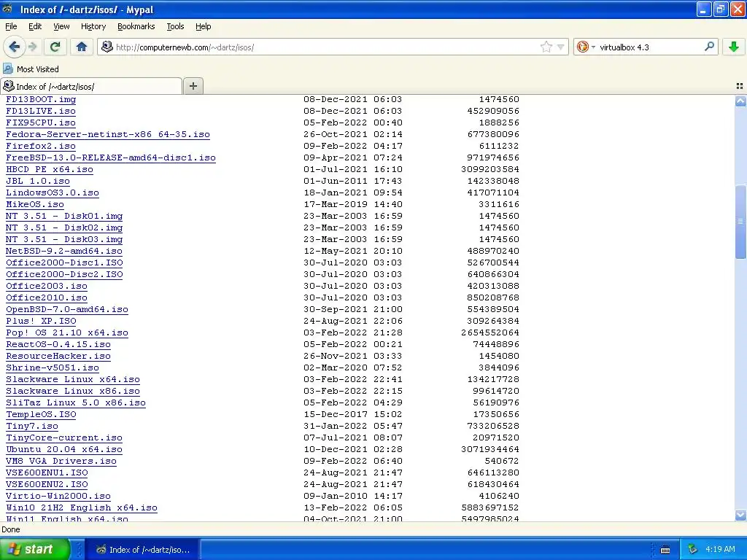Open Downloads with the green arrow icon

click(x=734, y=47)
